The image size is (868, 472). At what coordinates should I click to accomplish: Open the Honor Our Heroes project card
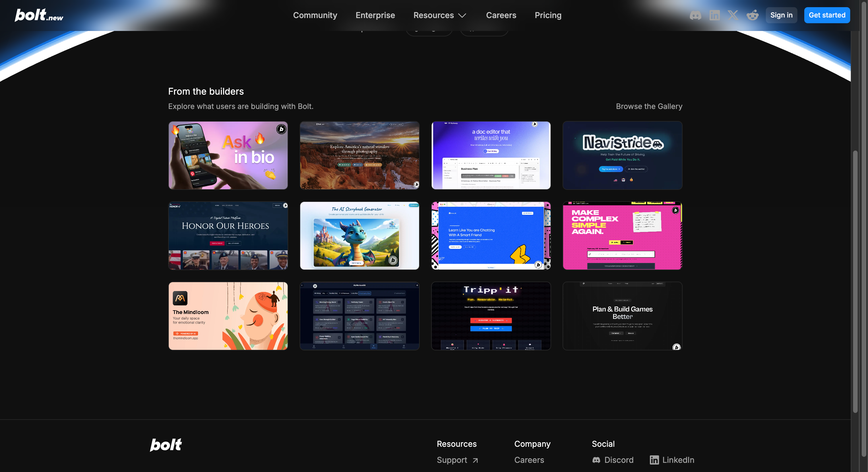228,236
